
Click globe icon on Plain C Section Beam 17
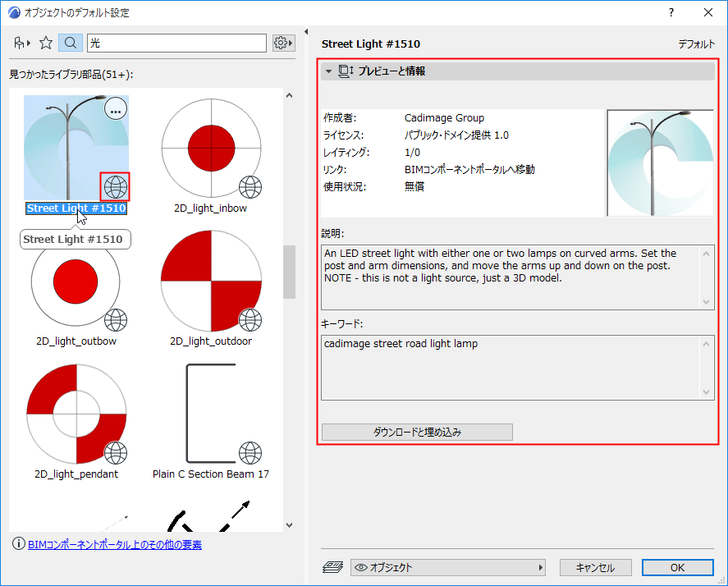tap(250, 453)
